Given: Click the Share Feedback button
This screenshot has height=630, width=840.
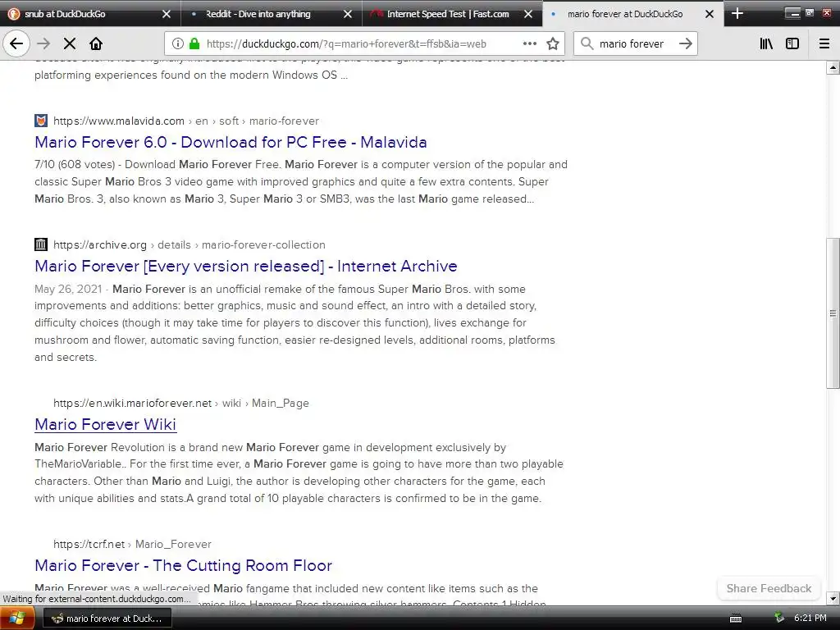Looking at the screenshot, I should coord(769,588).
